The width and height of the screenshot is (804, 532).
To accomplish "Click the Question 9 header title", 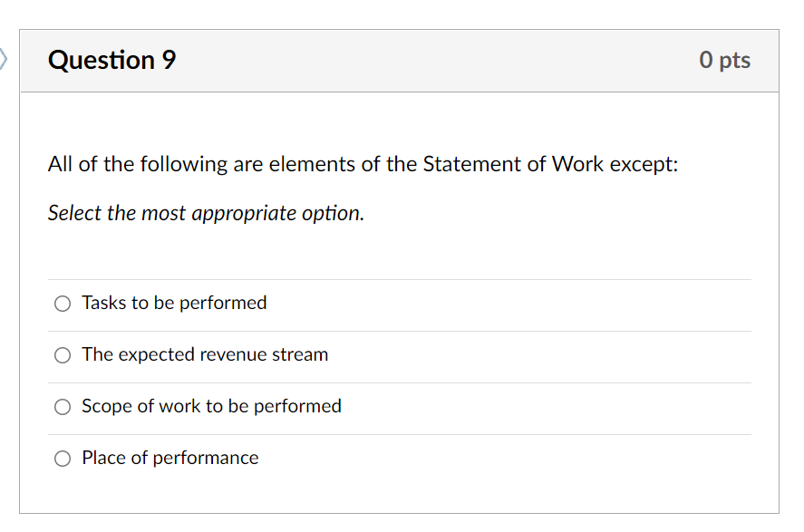I will tap(111, 60).
